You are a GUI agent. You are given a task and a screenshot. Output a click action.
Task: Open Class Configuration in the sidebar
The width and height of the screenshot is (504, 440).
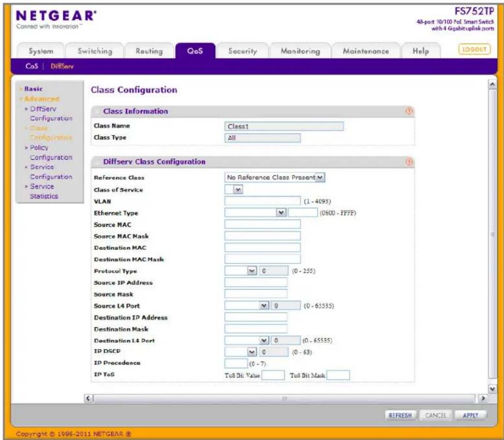tap(51, 133)
